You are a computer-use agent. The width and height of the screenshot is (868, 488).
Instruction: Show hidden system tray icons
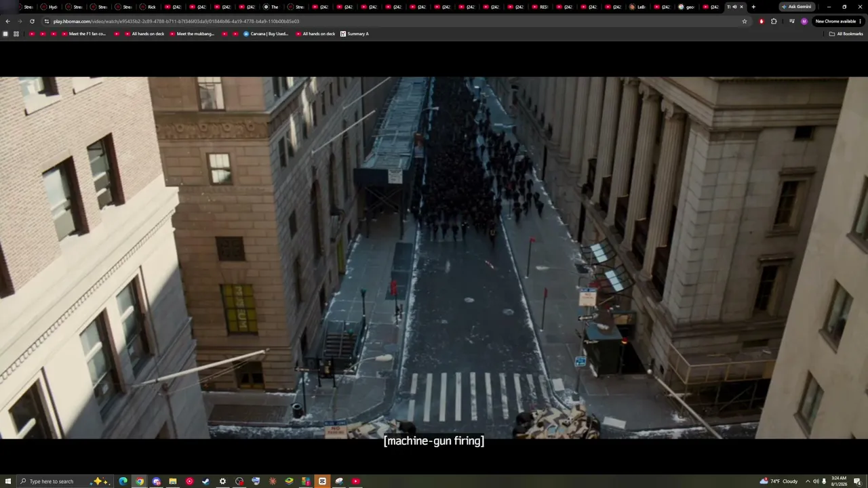pyautogui.click(x=808, y=481)
